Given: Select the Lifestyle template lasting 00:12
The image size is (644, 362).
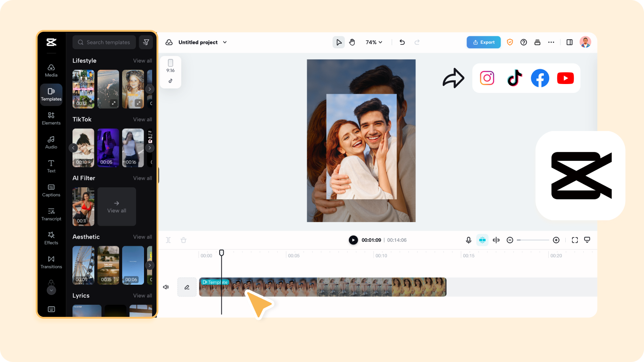Looking at the screenshot, I should [x=84, y=89].
